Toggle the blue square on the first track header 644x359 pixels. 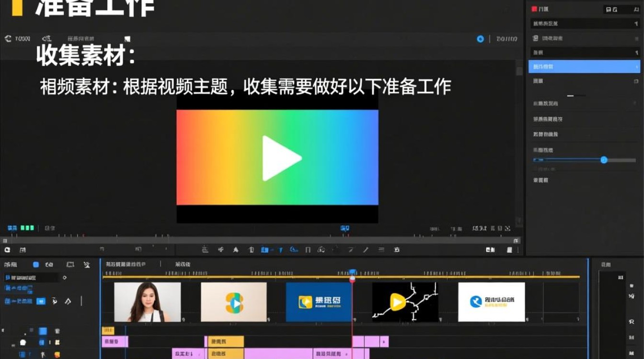tap(43, 331)
